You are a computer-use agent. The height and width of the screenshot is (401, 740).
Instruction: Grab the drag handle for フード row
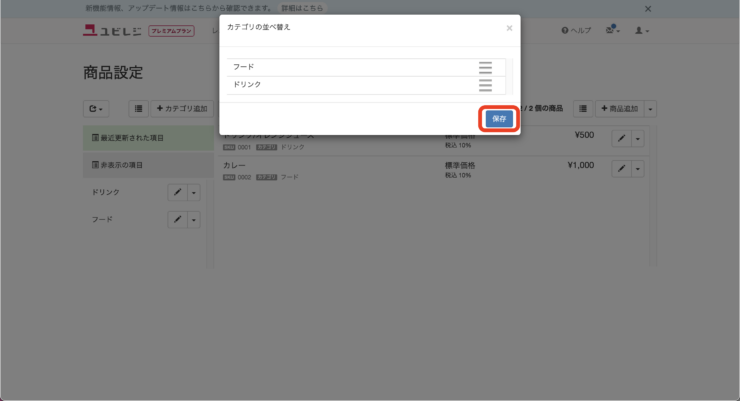click(x=485, y=67)
